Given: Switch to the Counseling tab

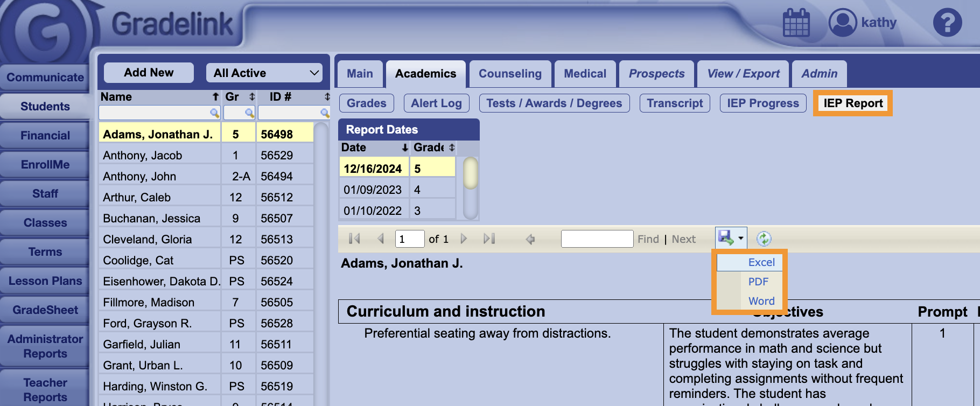Looking at the screenshot, I should (510, 74).
